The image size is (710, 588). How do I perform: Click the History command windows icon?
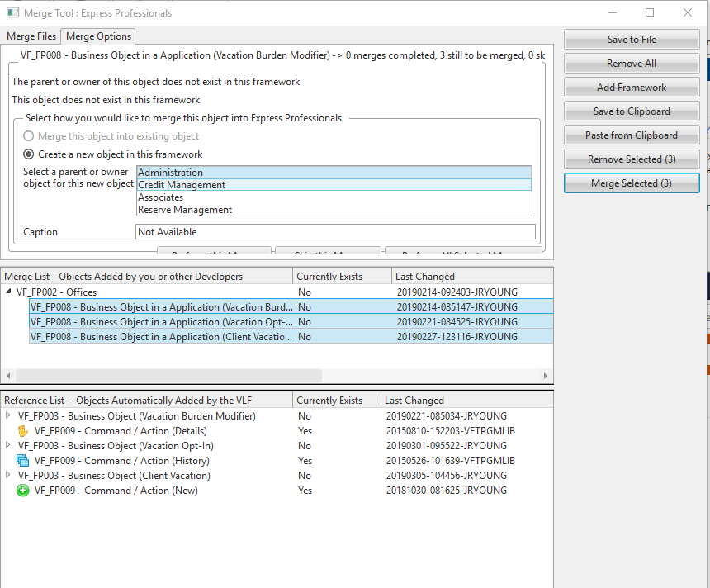tap(23, 461)
